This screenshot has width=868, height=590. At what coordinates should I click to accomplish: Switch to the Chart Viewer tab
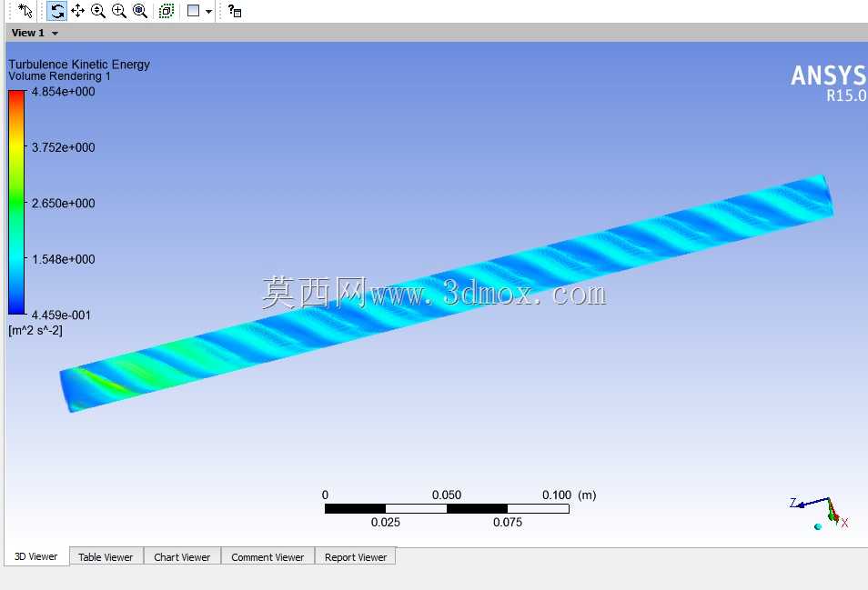[182, 557]
